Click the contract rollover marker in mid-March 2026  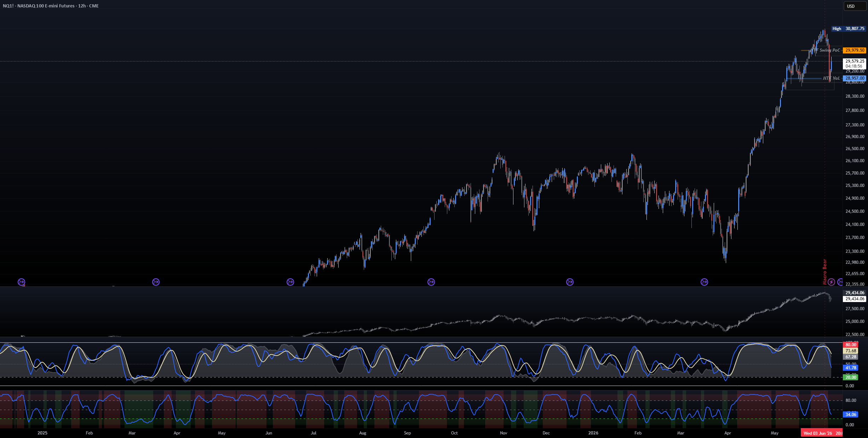coord(704,282)
